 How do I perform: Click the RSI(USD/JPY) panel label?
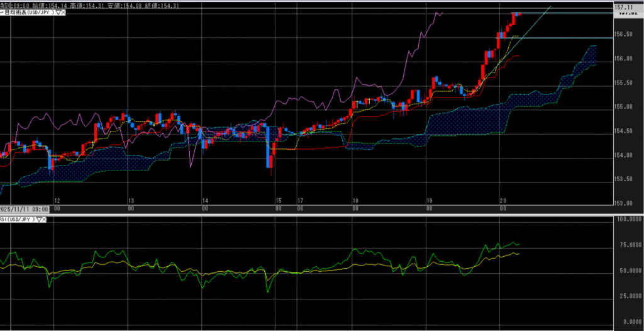(18, 219)
